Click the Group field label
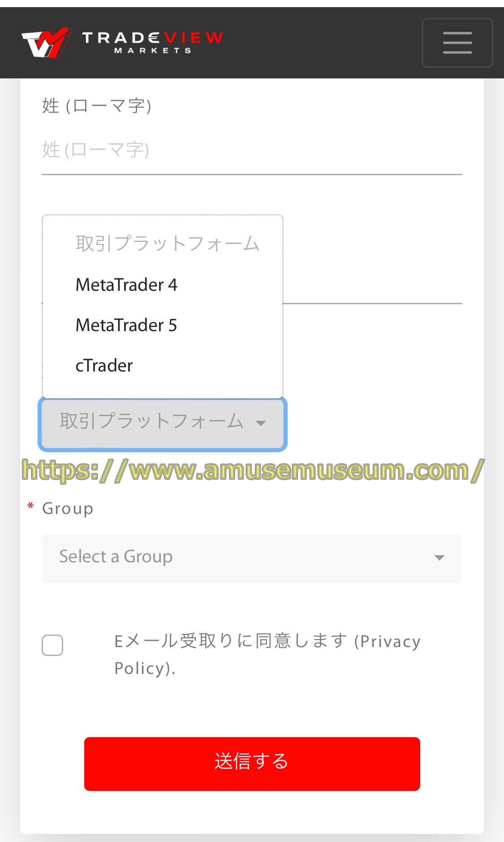The width and height of the screenshot is (504, 842). coord(68,509)
